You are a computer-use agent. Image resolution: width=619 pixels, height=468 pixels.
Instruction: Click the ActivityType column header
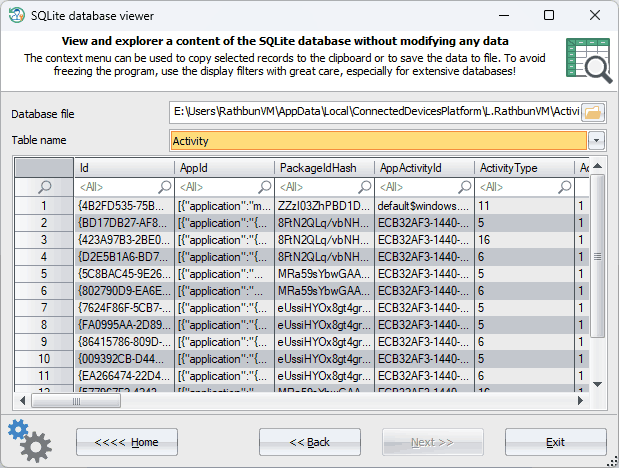pos(524,168)
